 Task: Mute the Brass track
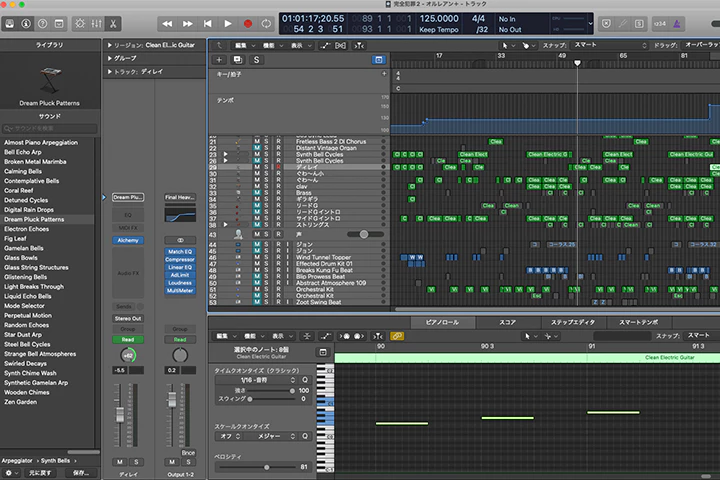(x=257, y=193)
